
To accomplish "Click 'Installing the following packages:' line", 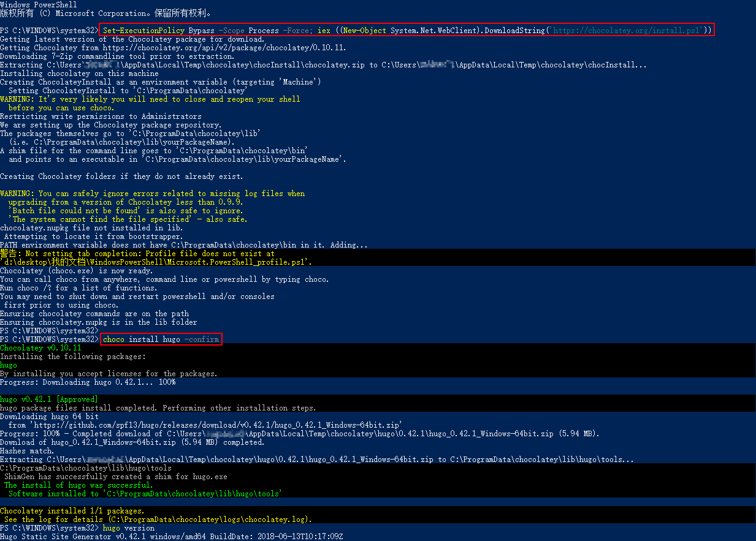I will (73, 356).
